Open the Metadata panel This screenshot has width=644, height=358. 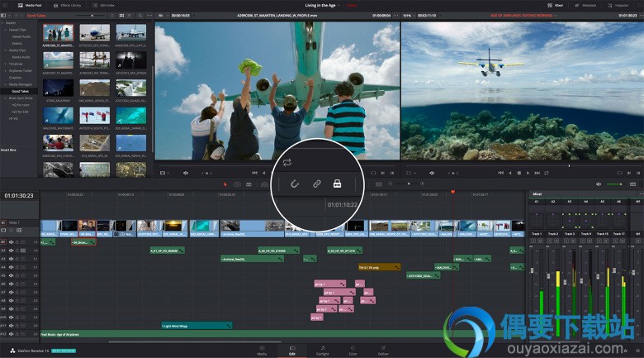585,5
